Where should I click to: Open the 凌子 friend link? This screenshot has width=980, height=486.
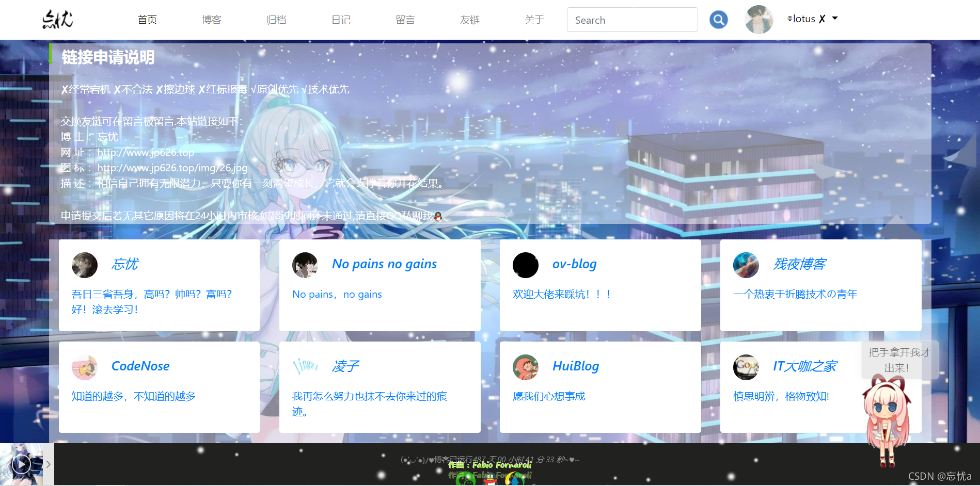coord(345,366)
